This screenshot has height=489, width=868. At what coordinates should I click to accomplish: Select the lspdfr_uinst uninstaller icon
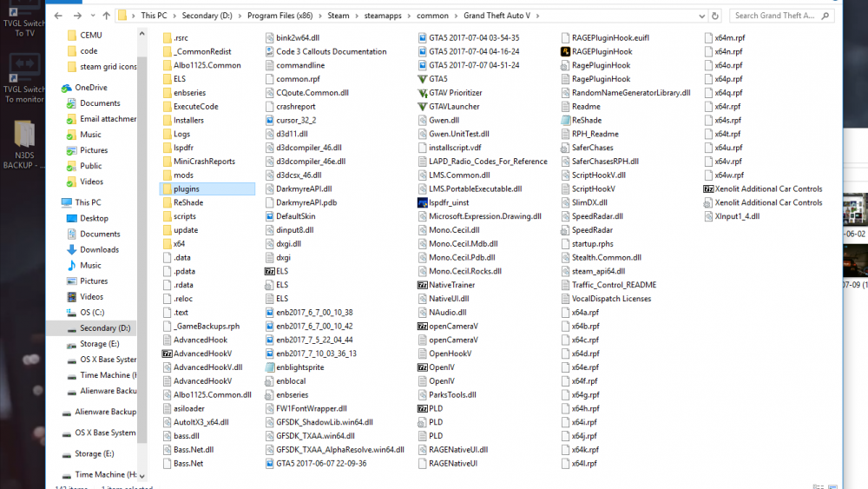click(x=423, y=202)
